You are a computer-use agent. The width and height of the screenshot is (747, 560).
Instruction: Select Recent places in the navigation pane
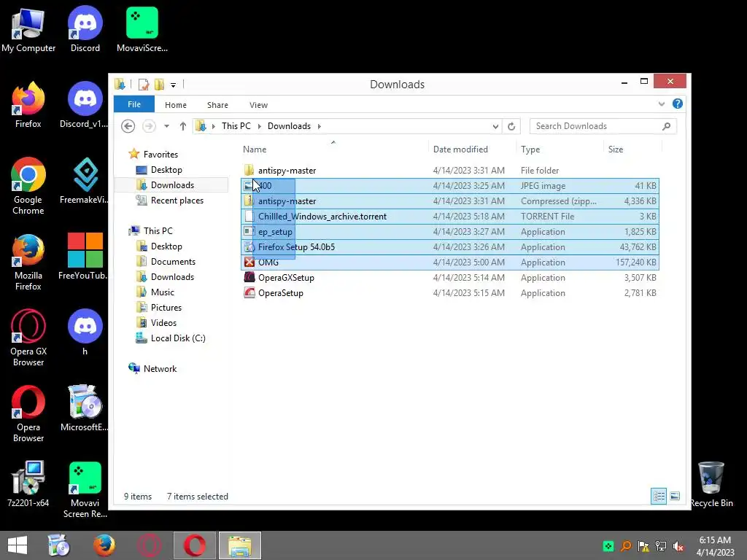[x=177, y=201]
